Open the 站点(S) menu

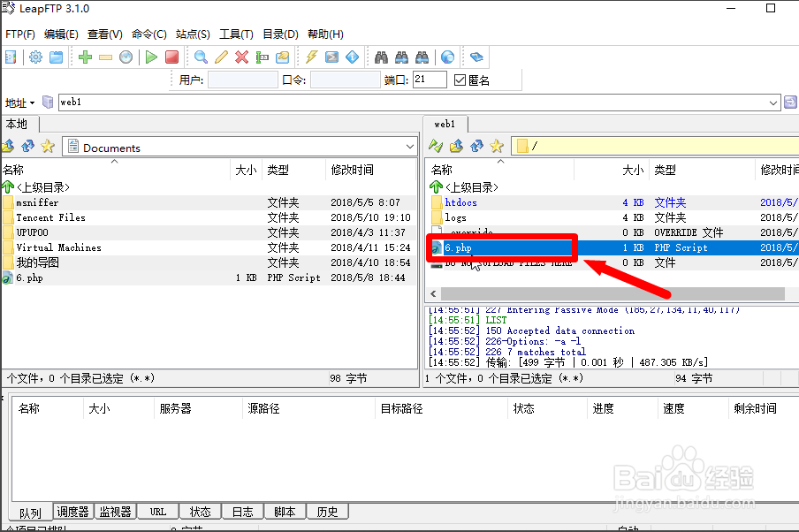(193, 34)
